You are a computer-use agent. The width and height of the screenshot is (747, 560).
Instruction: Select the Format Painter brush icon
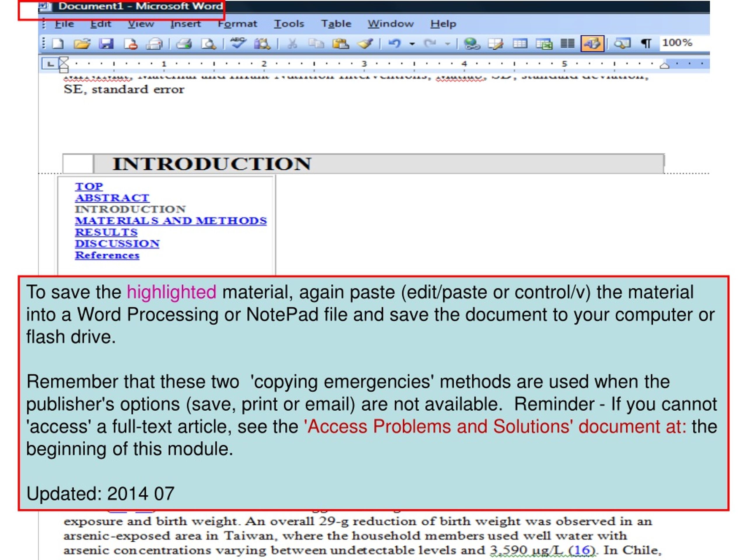365,44
